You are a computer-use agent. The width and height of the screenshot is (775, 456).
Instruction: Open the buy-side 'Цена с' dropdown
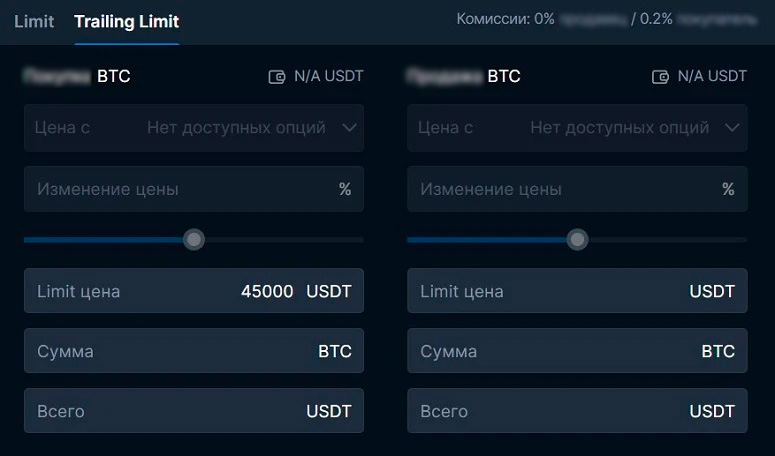pos(193,128)
